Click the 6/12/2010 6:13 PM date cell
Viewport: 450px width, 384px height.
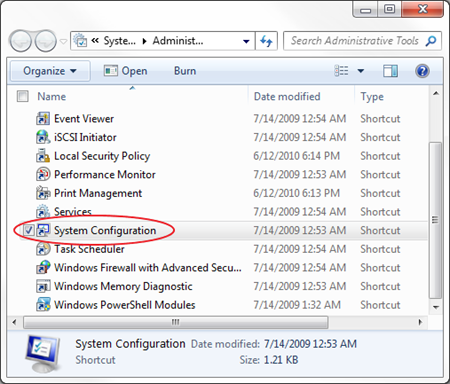pyautogui.click(x=296, y=193)
